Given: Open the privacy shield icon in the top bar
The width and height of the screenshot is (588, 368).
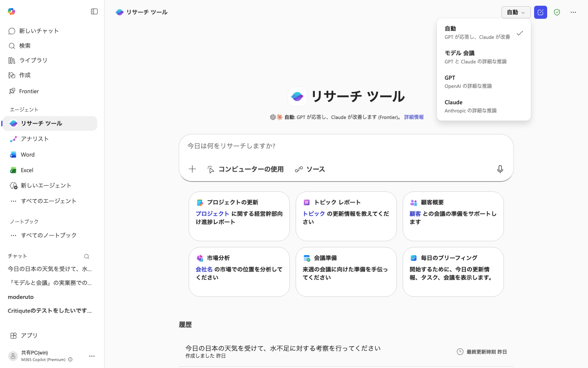Looking at the screenshot, I should 557,12.
